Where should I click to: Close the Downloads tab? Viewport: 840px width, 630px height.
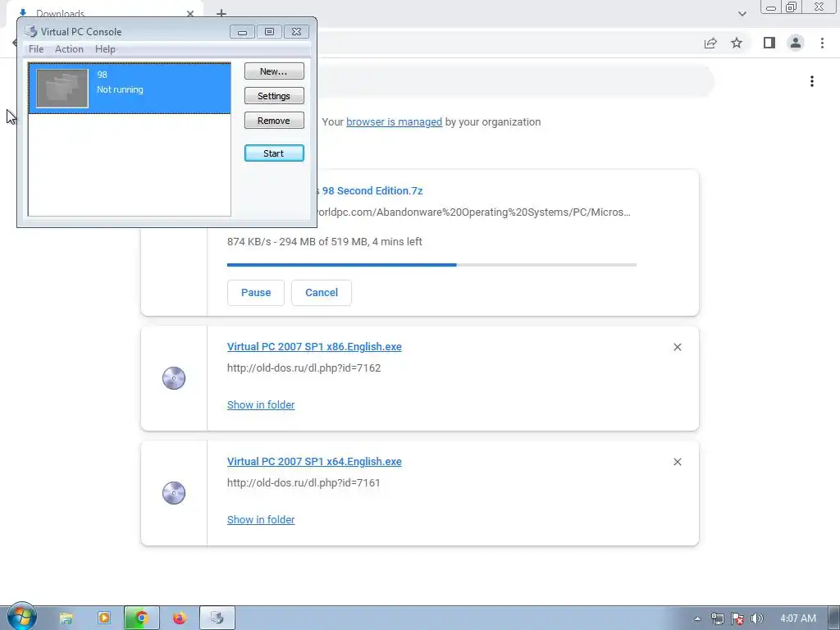190,13
